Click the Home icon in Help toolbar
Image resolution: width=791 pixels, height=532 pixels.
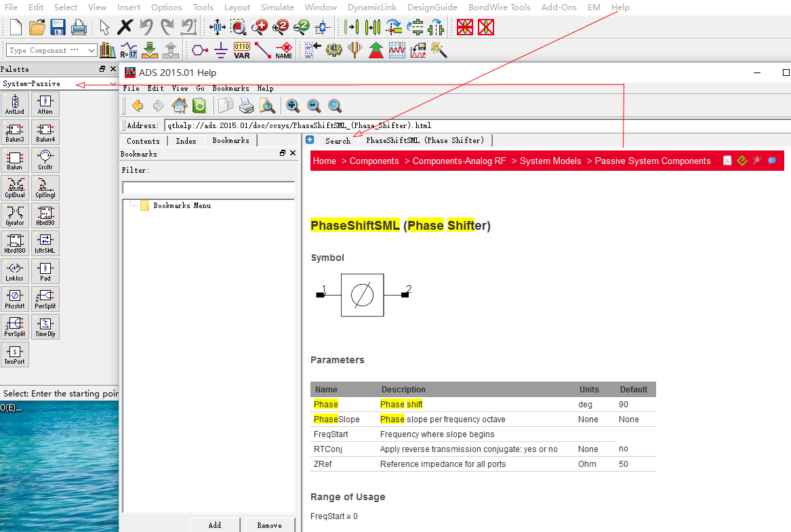(x=179, y=106)
